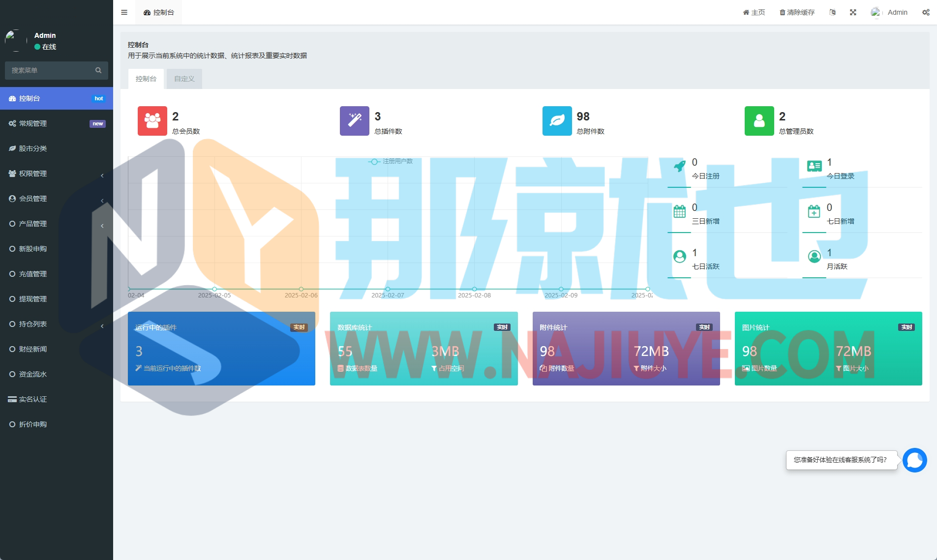Screen dimensions: 937x560
Task: Expand the 权限管理 sidebar menu
Action: [x=56, y=174]
